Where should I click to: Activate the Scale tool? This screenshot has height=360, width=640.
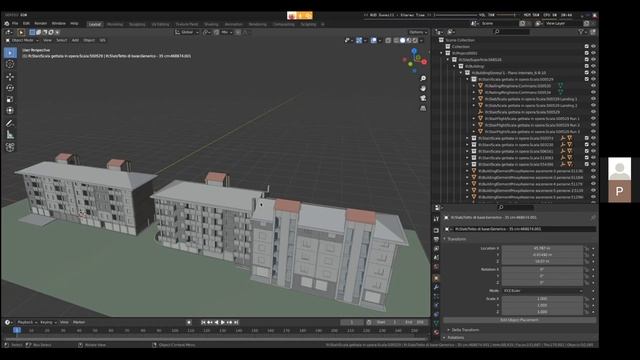tap(10, 99)
